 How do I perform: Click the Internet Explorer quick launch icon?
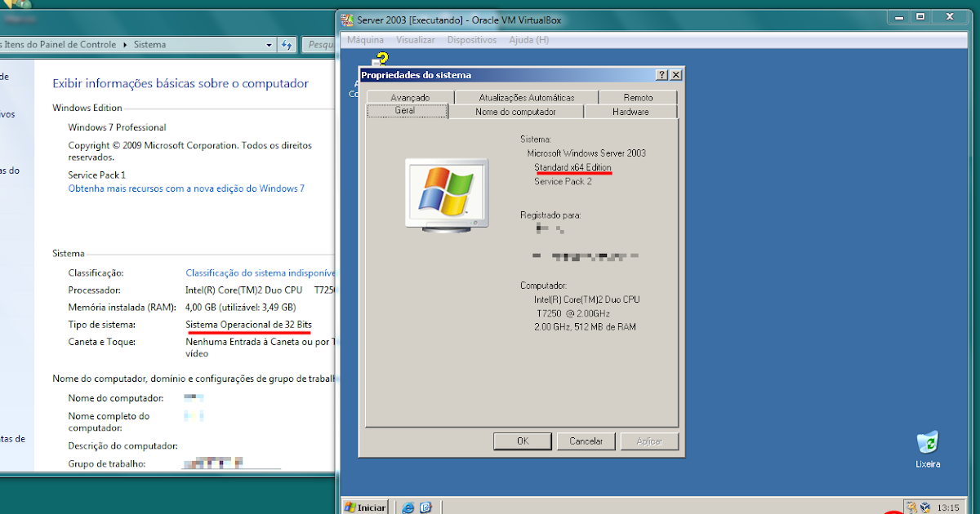408,507
